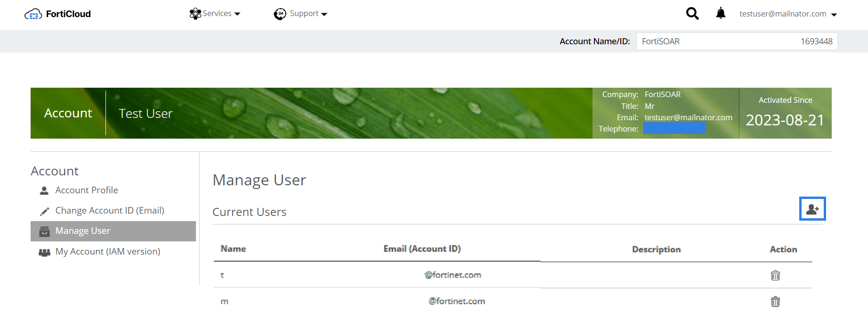Viewport: 868px width, 314px height.
Task: Click the Change Account ID pencil icon
Action: [x=44, y=211]
